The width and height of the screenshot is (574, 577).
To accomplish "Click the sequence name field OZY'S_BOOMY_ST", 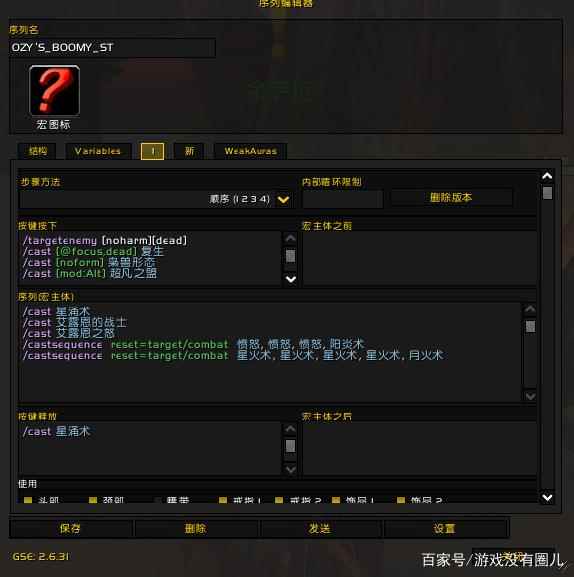I will 112,47.
